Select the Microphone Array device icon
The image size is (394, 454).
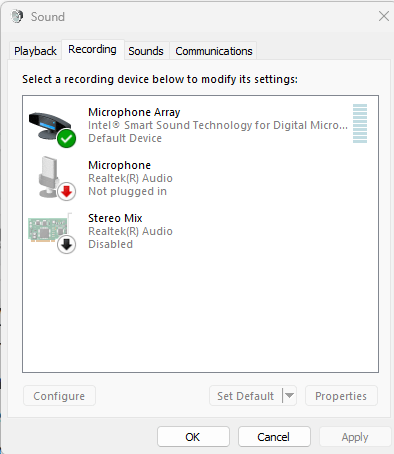point(50,126)
